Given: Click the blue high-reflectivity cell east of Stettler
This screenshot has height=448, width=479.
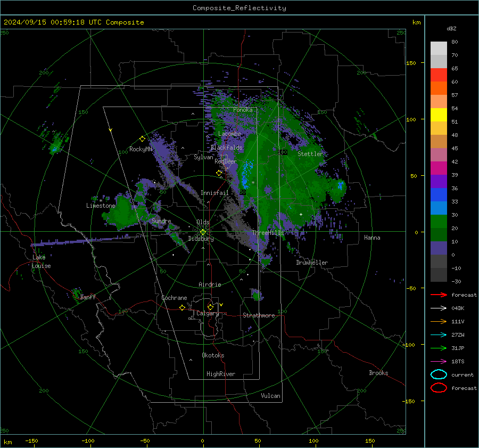Looking at the screenshot, I should click(341, 185).
